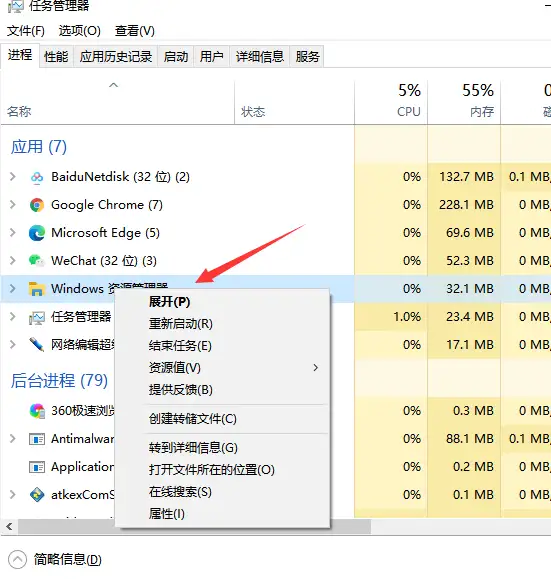The image size is (551, 579).
Task: Switch to the 启动 tab
Action: tap(176, 56)
